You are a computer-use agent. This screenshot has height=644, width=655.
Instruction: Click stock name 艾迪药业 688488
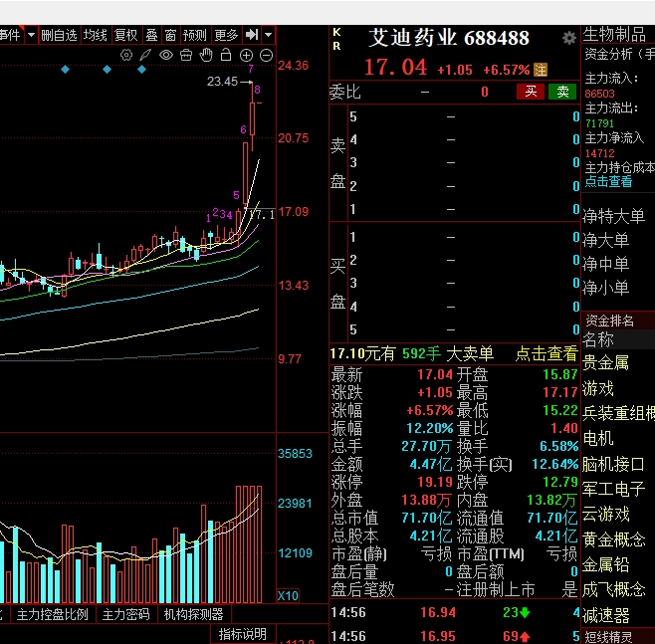[449, 38]
